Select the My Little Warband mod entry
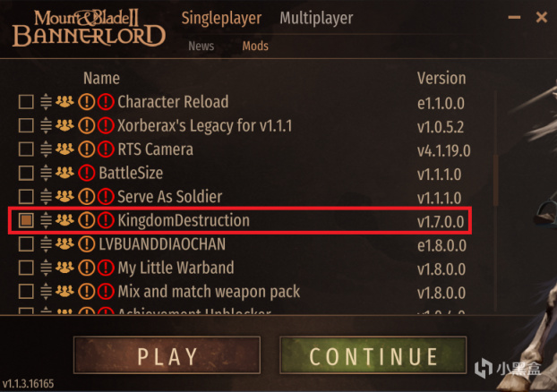This screenshot has height=392, width=557. [240, 268]
